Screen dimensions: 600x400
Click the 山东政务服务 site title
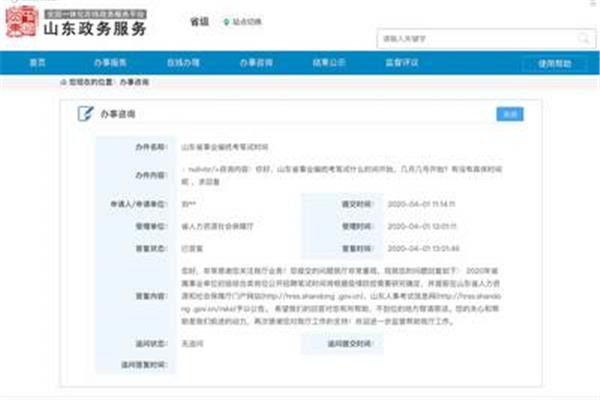[95, 29]
